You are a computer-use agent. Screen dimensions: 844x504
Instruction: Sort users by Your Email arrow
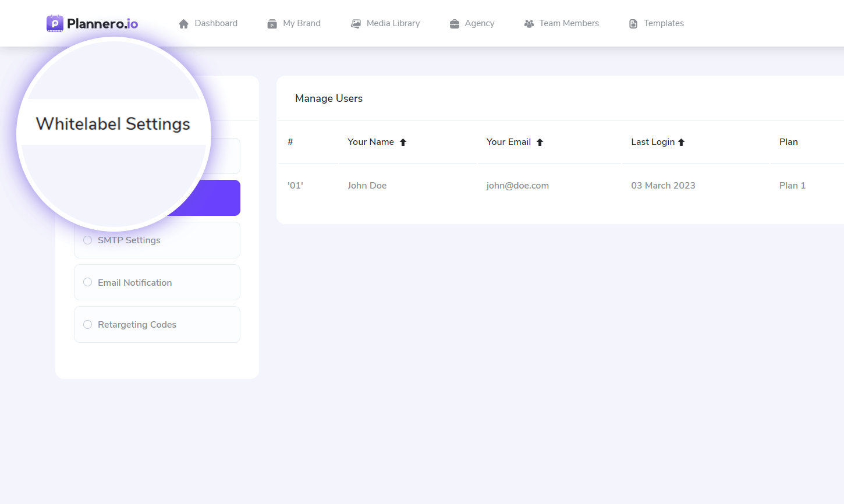(540, 143)
